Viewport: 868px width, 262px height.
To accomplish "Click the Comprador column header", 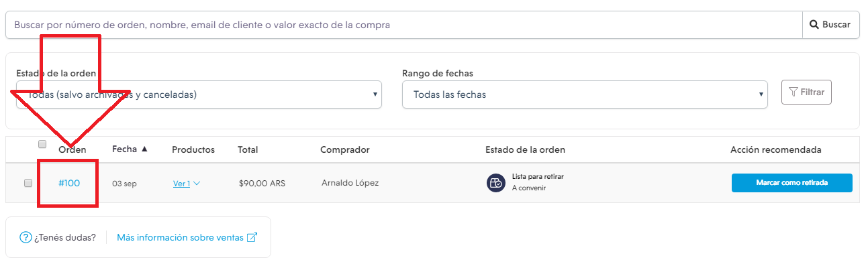I will click(345, 150).
